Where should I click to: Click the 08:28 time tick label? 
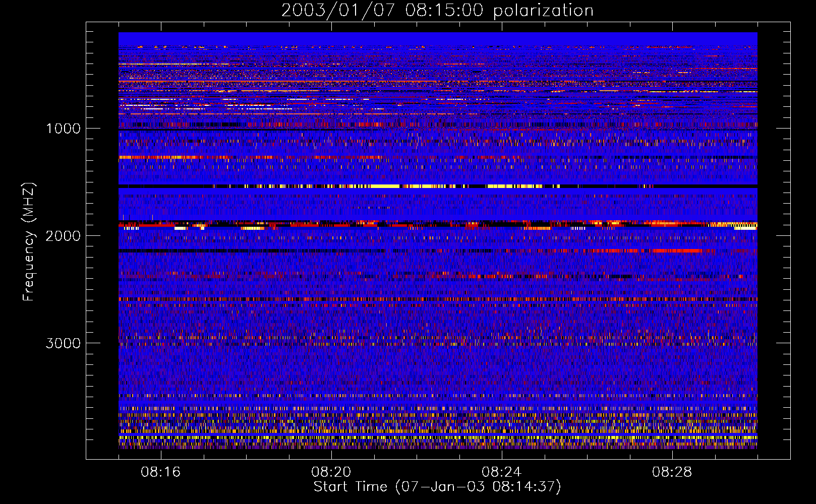point(672,472)
